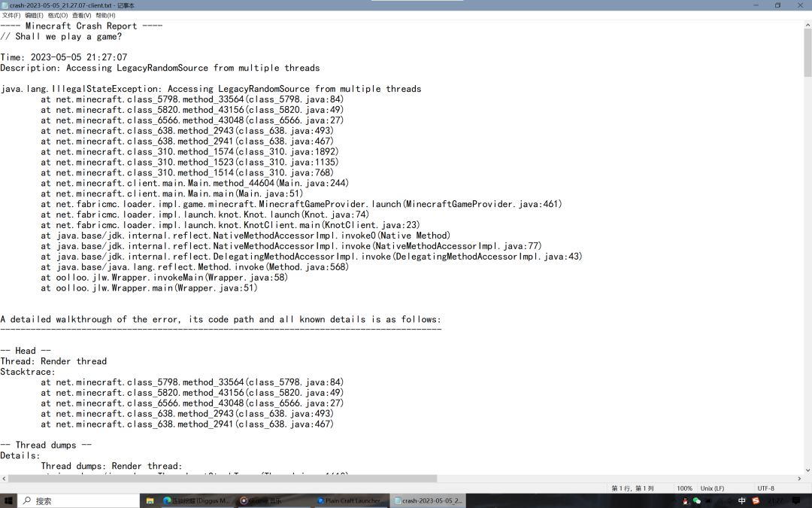Minimize the Notepad window
This screenshot has width=812, height=508.
[756, 5]
